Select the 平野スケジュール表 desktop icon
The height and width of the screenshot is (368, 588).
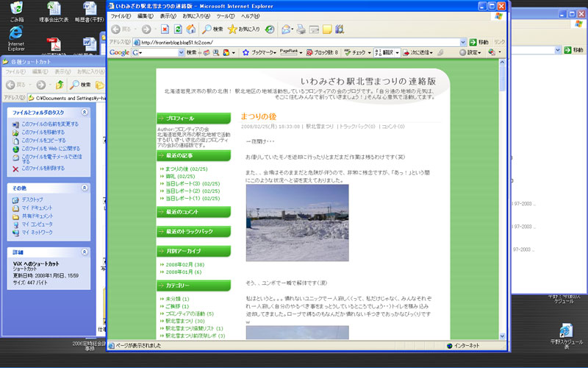(566, 336)
